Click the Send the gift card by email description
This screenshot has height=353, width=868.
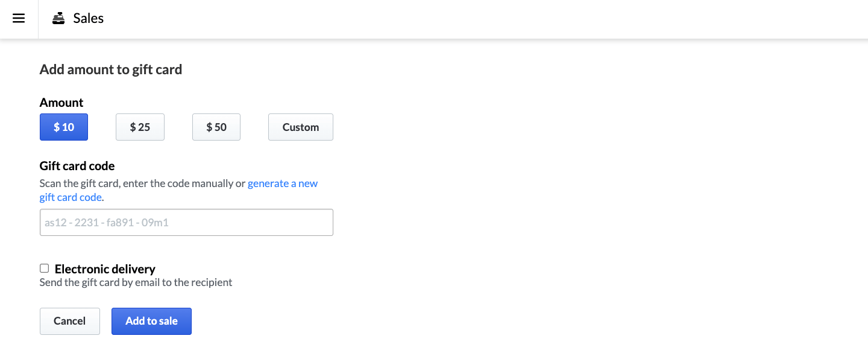(136, 282)
